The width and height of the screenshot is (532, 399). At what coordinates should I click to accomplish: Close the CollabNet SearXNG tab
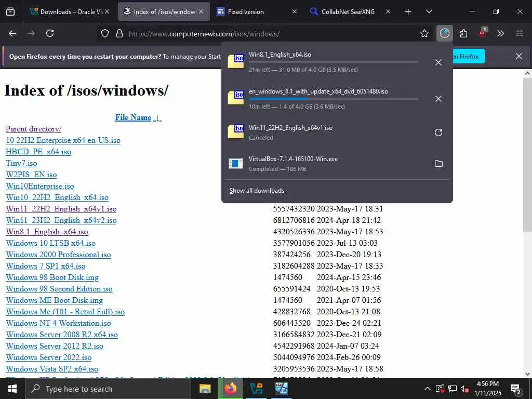pyautogui.click(x=388, y=11)
